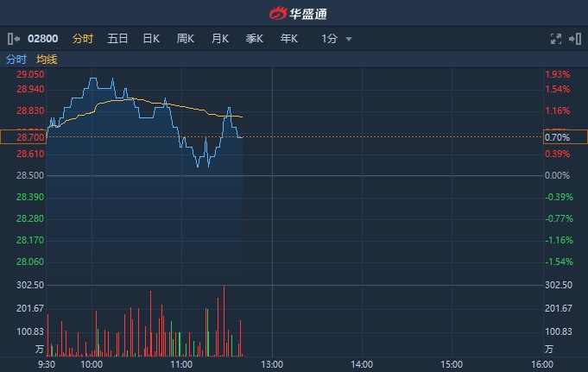The image size is (588, 372).
Task: Open the 年K yearly chart
Action: pos(288,38)
